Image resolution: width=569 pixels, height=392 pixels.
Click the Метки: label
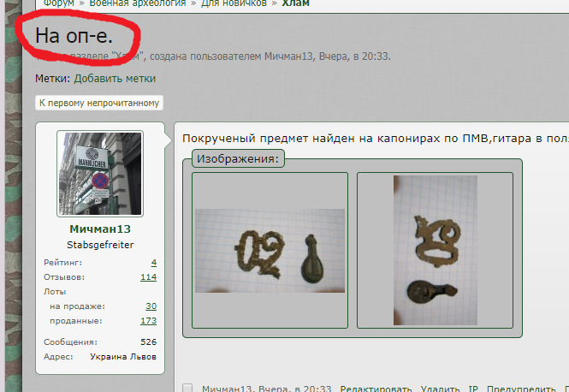click(52, 79)
